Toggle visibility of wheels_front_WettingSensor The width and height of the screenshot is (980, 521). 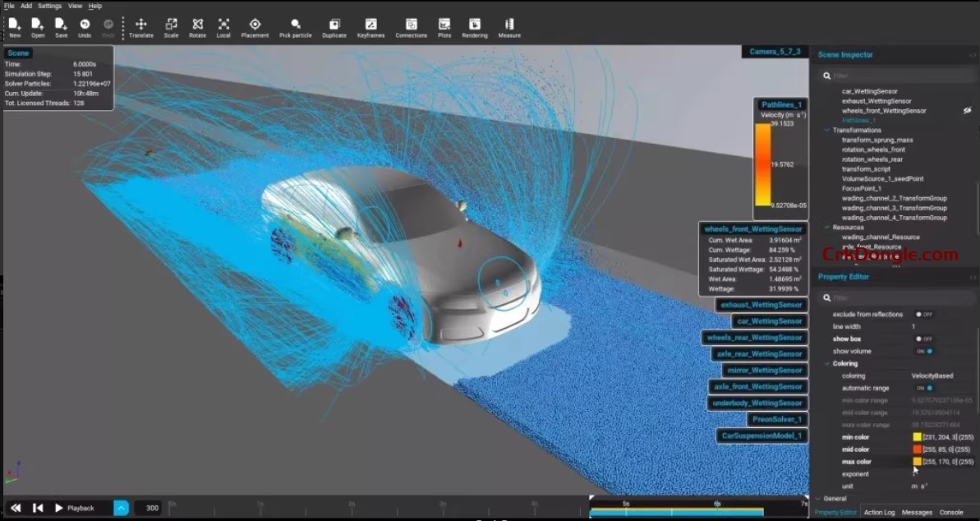click(968, 110)
